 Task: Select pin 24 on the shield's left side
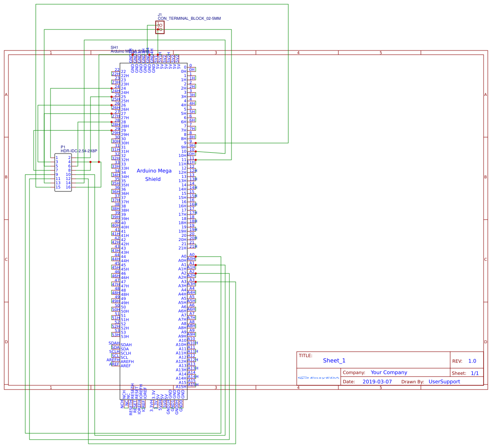pyautogui.click(x=117, y=87)
